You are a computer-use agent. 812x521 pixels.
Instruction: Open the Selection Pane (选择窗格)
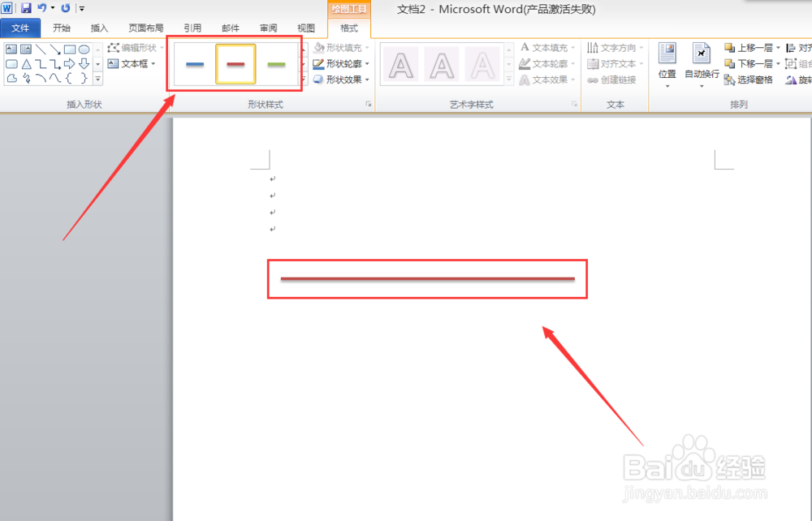click(749, 80)
